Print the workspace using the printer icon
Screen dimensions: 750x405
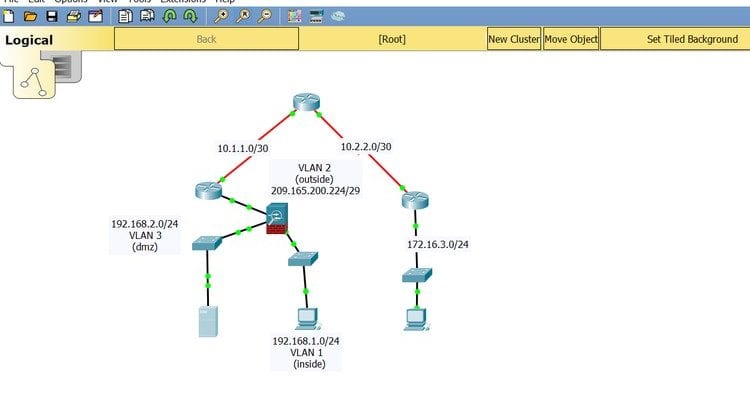(74, 17)
